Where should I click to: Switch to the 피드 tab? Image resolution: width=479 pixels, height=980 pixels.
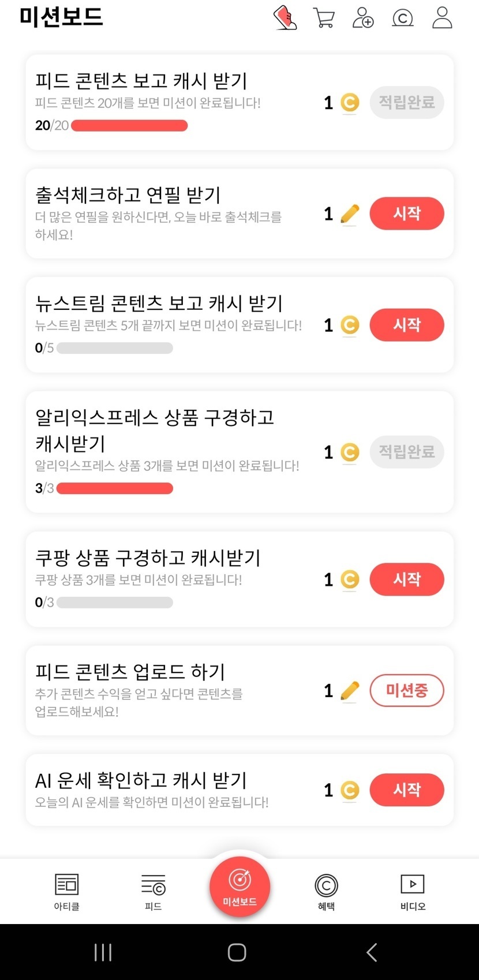point(153,892)
